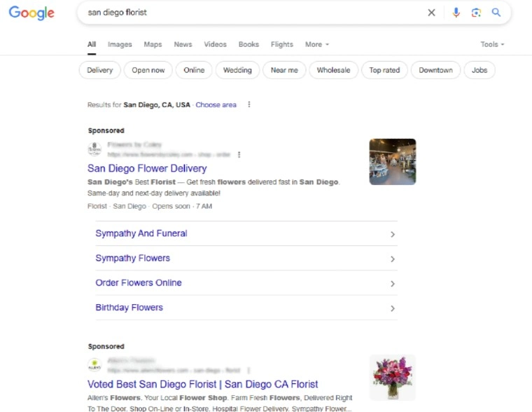
Task: Click the Google logo
Action: coord(31,13)
